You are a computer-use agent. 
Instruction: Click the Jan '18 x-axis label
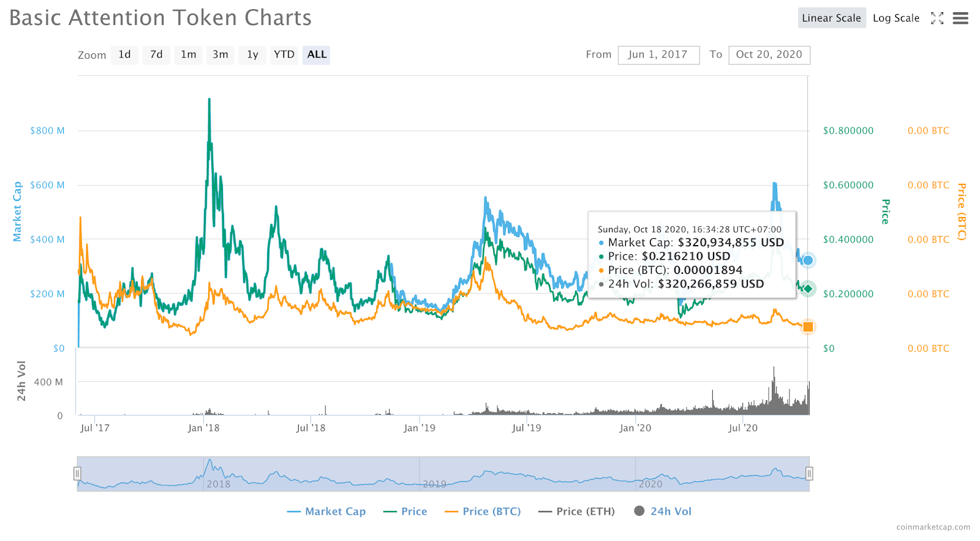[x=203, y=428]
